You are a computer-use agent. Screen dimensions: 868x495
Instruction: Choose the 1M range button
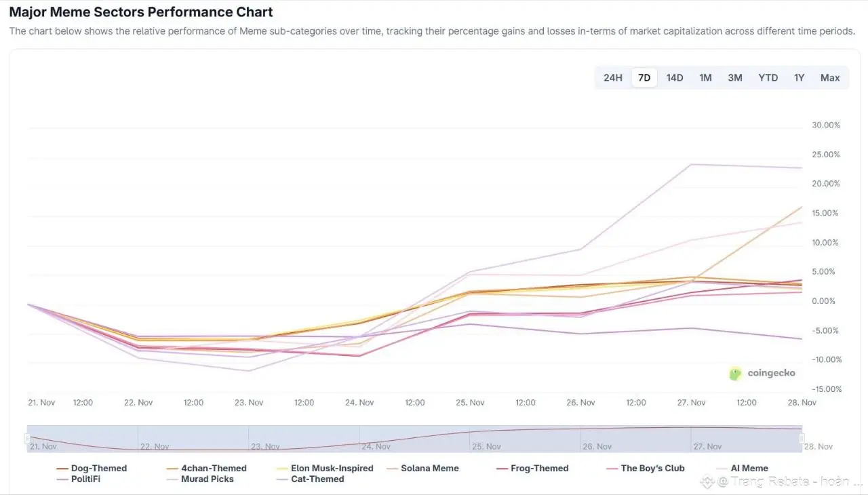(705, 78)
